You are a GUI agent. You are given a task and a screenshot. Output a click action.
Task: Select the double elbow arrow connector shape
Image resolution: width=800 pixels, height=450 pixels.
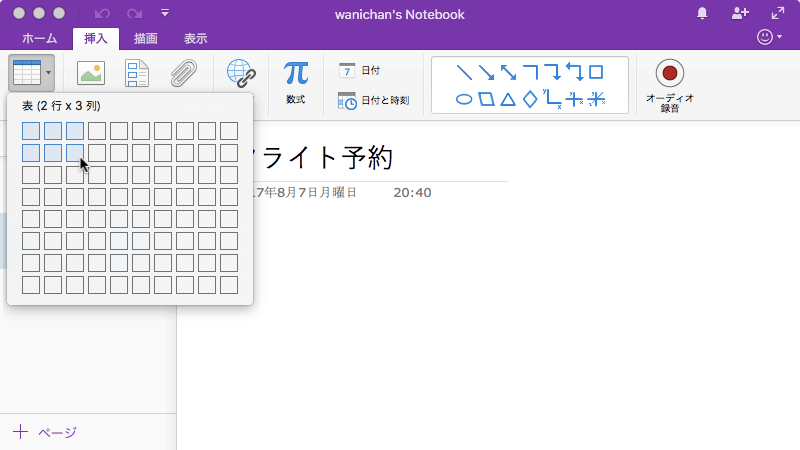point(574,72)
